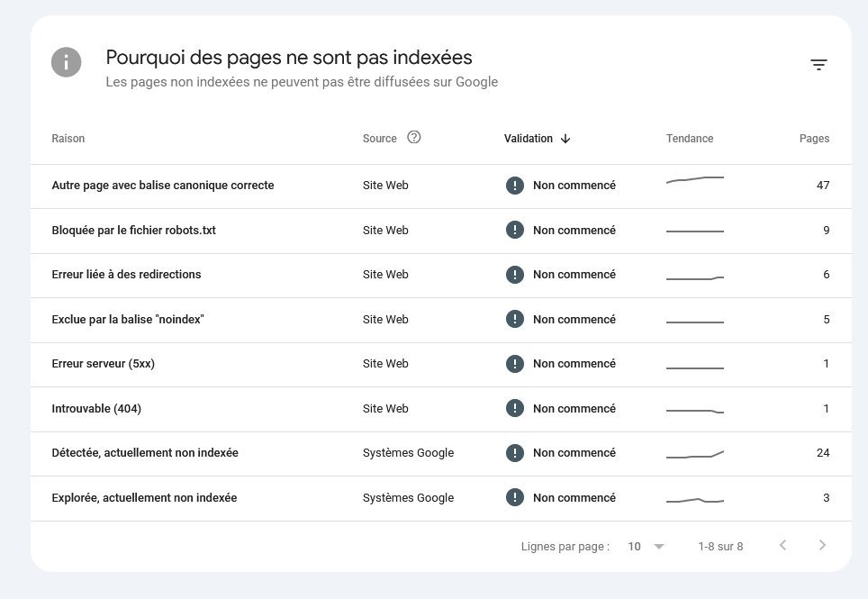Open "Détectée, actuellement non indexée" row

[x=145, y=453]
